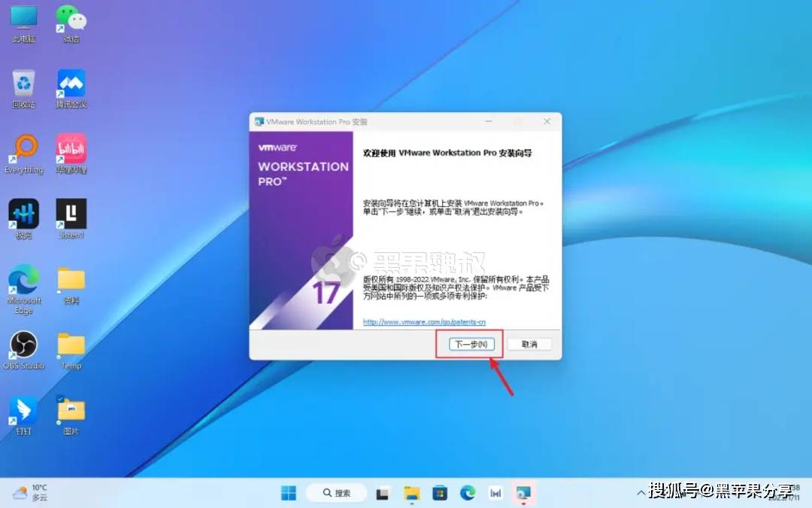
Task: Select the 图片 folder on the desktop
Action: pyautogui.click(x=71, y=415)
